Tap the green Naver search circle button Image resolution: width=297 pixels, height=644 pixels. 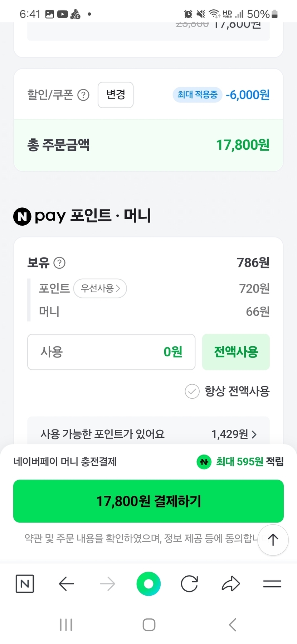pos(148,584)
